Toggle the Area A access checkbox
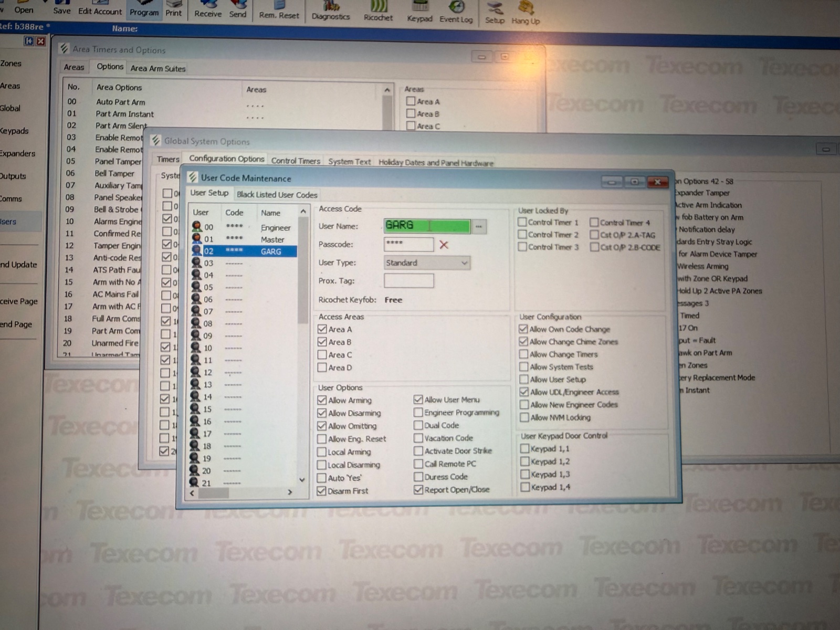The width and height of the screenshot is (840, 630). click(322, 329)
